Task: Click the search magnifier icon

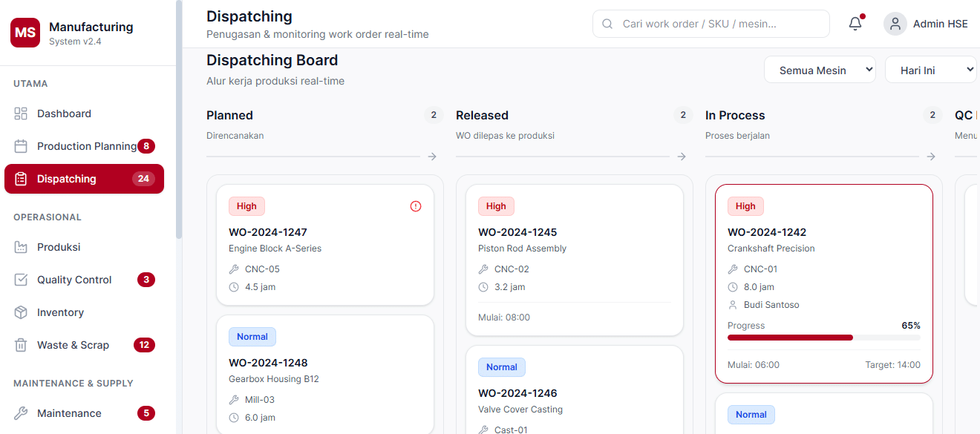Action: (607, 24)
